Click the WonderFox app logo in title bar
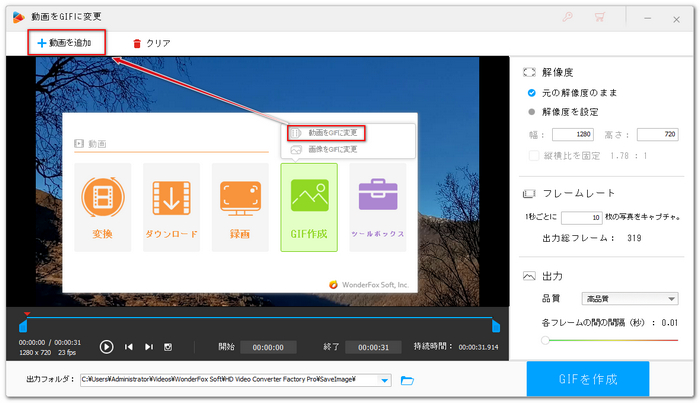 [18, 17]
